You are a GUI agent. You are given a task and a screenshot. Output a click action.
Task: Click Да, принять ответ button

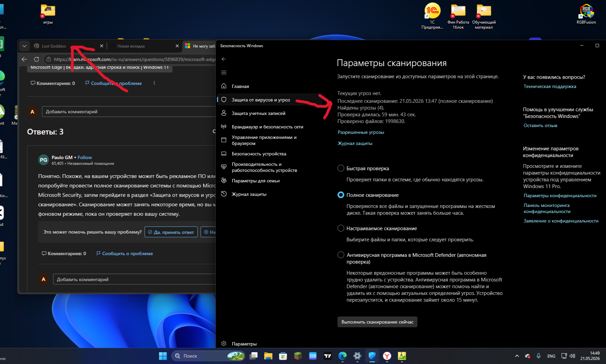(171, 232)
